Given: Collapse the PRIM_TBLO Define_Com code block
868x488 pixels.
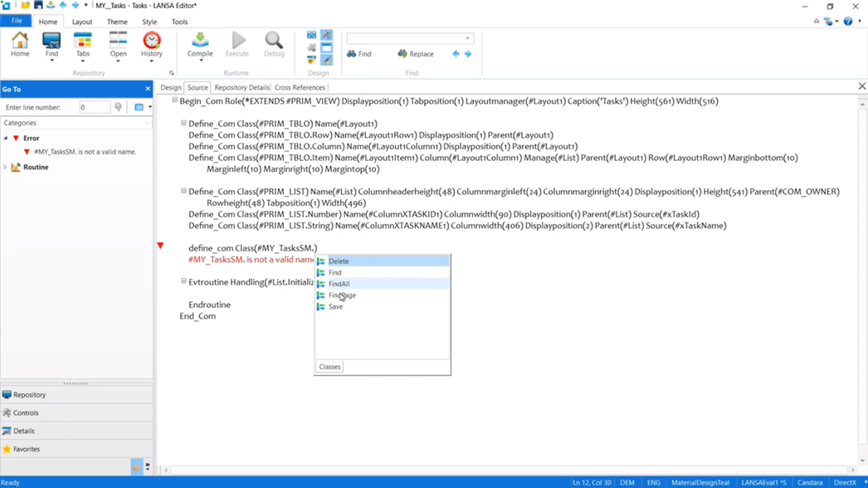Looking at the screenshot, I should [x=183, y=123].
